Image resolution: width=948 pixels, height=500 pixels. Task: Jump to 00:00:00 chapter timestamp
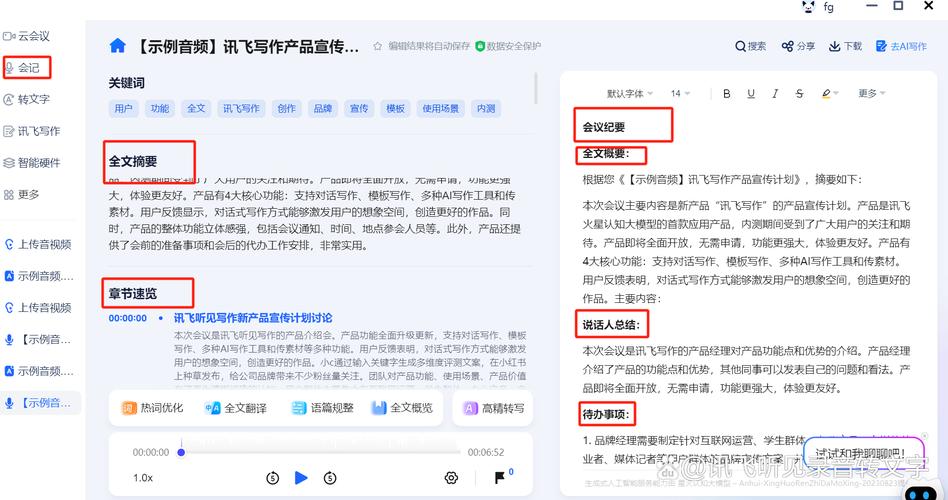(x=128, y=318)
